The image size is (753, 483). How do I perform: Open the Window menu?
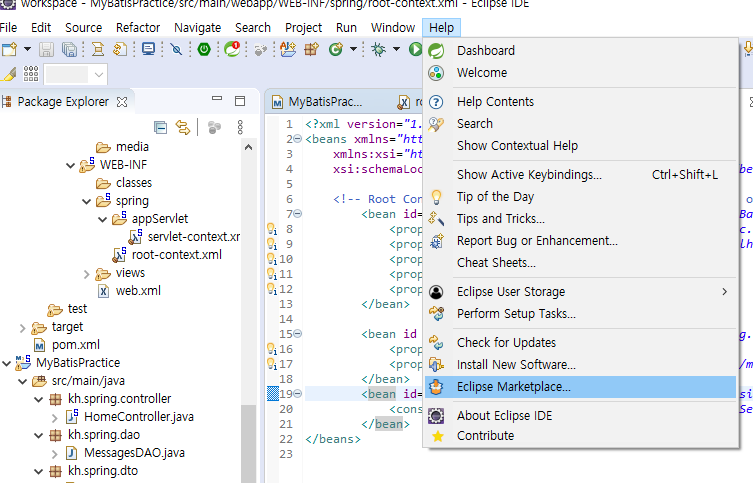[x=393, y=28]
